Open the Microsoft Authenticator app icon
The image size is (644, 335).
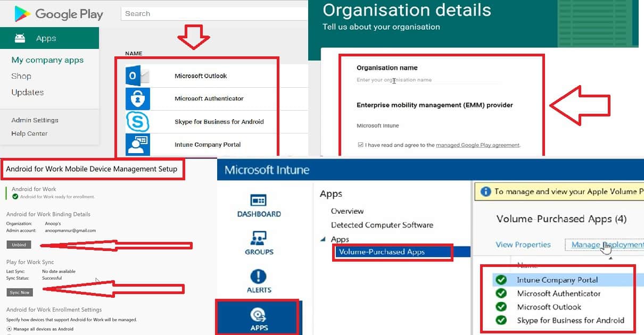pyautogui.click(x=138, y=99)
